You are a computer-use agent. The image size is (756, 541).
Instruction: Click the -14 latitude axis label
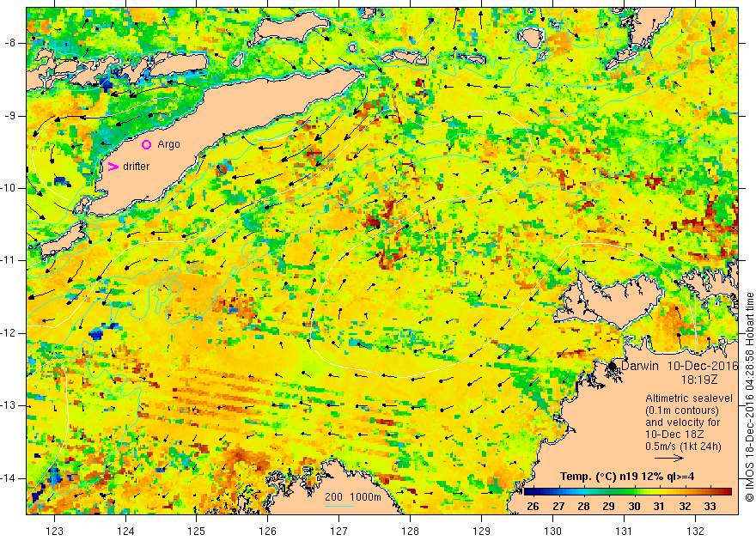[x=9, y=478]
